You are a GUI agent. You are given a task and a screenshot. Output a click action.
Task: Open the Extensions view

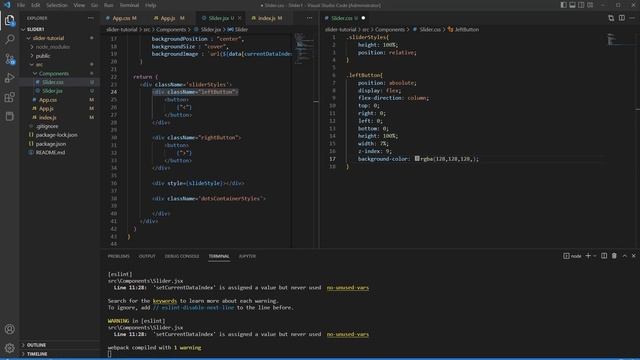[x=9, y=97]
